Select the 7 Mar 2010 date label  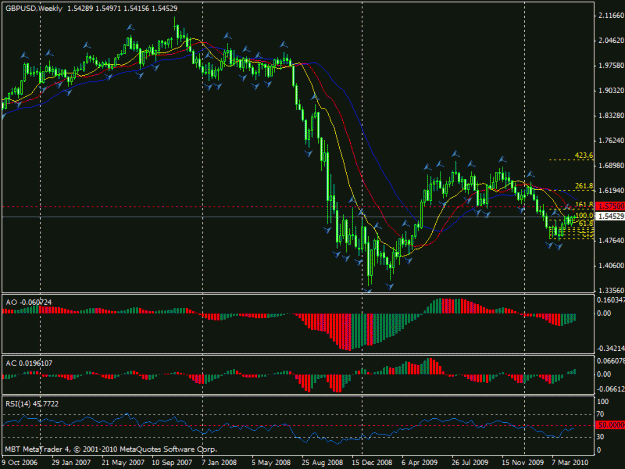[570, 463]
